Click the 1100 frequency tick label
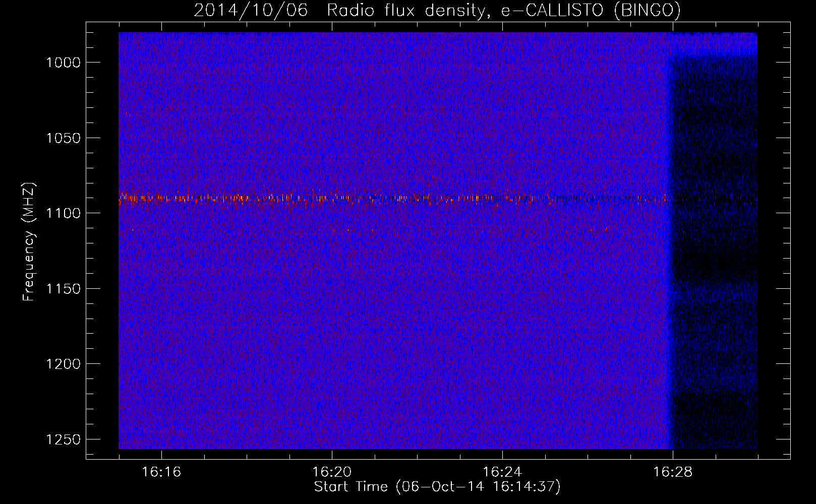The image size is (816, 504). click(x=64, y=213)
